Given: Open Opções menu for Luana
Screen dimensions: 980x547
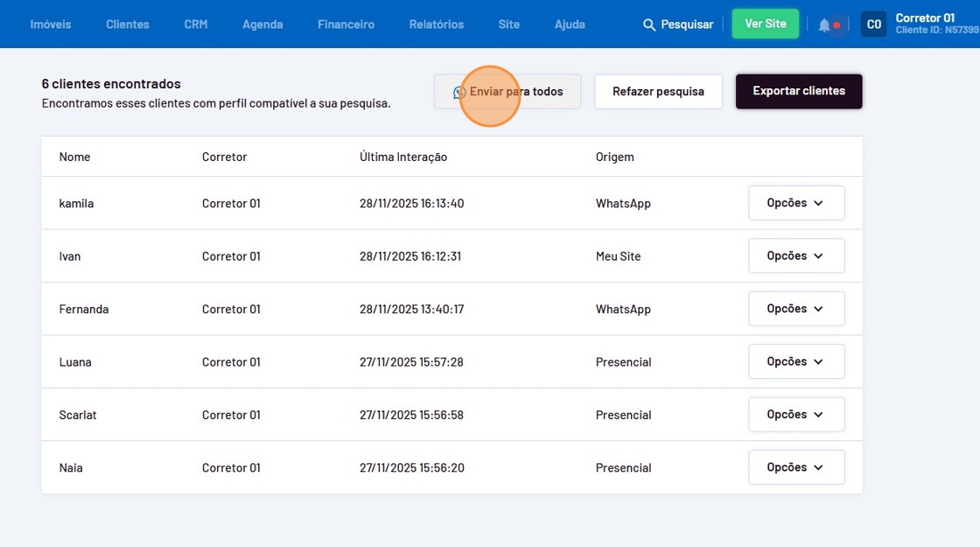Looking at the screenshot, I should pos(795,361).
